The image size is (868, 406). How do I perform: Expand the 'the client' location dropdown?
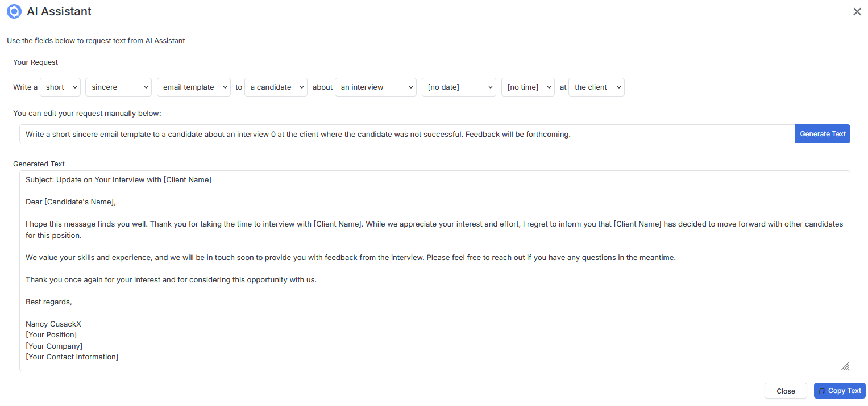596,87
